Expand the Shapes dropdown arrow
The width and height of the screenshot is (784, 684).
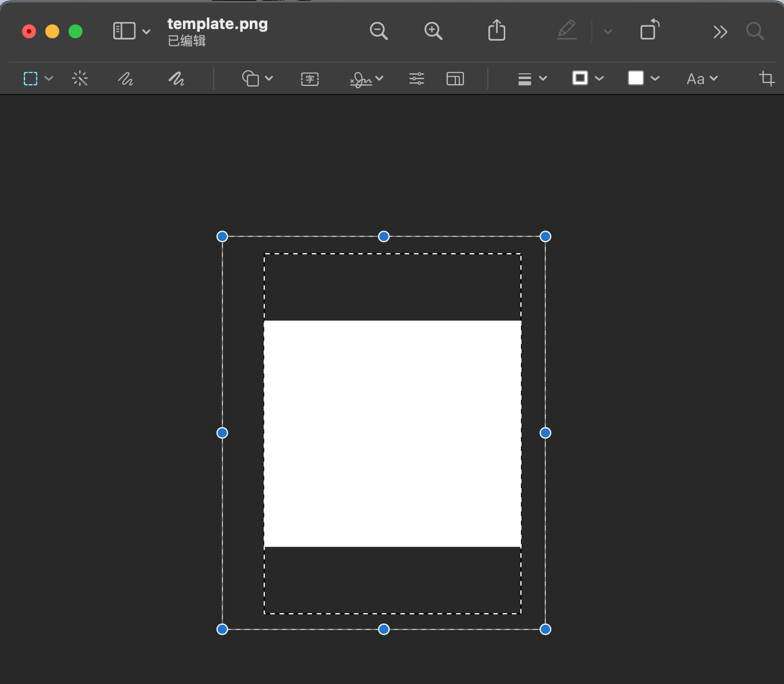pos(269,78)
